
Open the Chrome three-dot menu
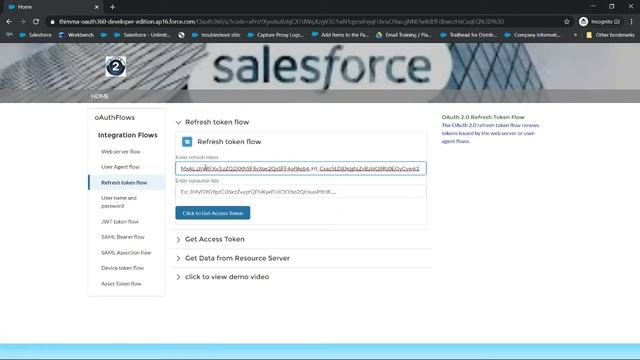pyautogui.click(x=631, y=22)
